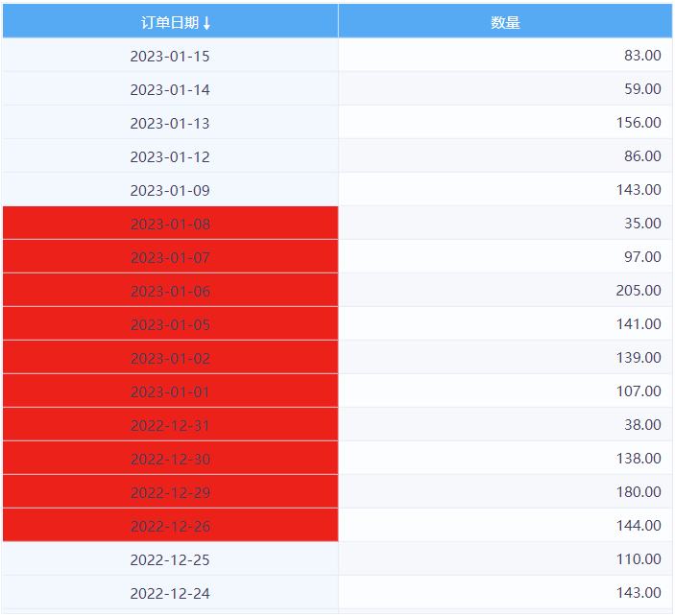Click quantity value 38.00
The width and height of the screenshot is (675, 616).
642,424
